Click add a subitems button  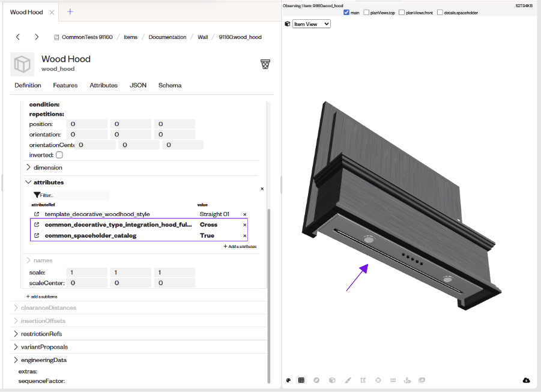coord(42,297)
